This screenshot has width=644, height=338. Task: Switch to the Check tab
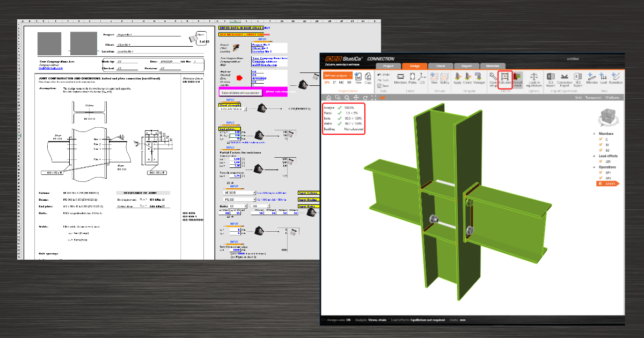tap(441, 66)
